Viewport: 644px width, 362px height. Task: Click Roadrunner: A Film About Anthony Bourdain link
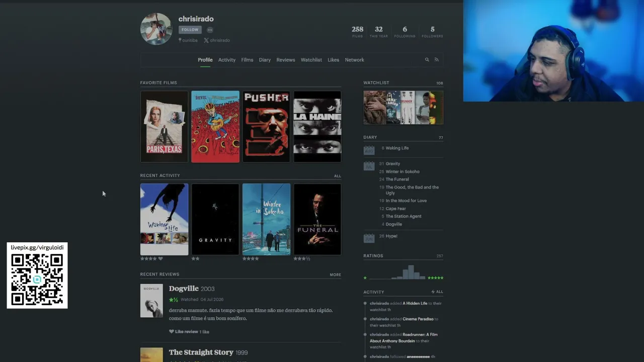[404, 338]
